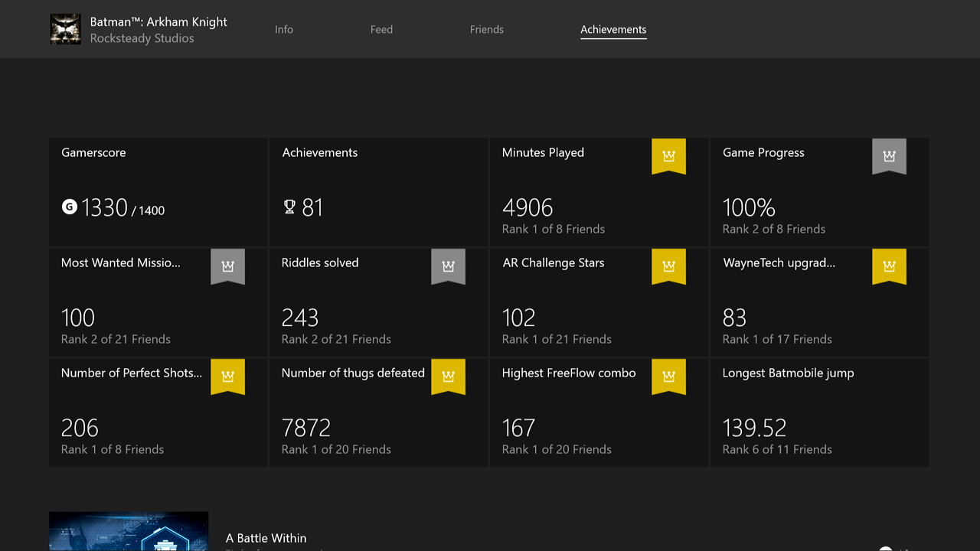Click the Gamerscore G icon
Image resolution: width=980 pixels, height=551 pixels.
click(x=70, y=207)
